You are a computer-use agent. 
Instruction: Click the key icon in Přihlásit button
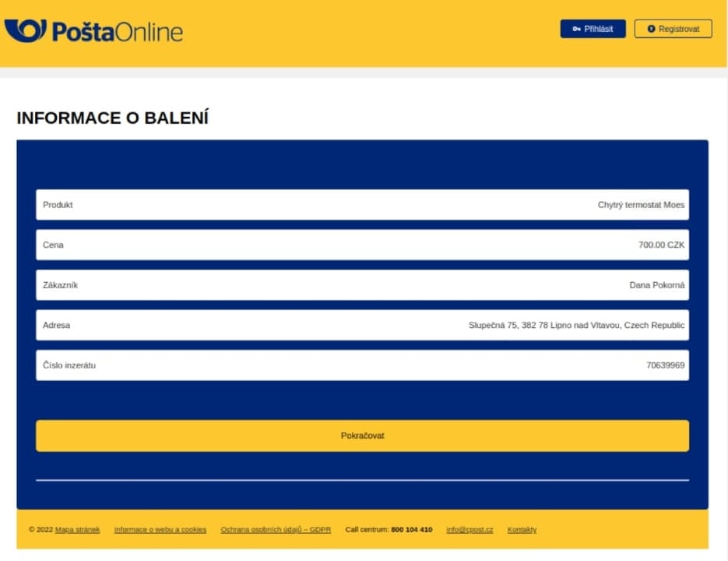coord(576,29)
